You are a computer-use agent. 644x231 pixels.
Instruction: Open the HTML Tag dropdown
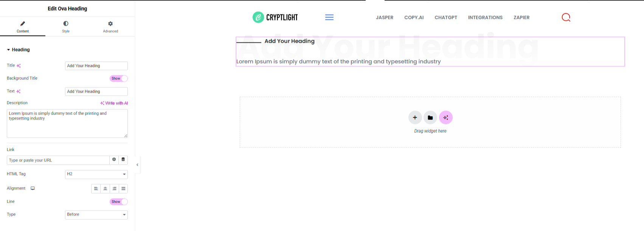[x=96, y=174]
